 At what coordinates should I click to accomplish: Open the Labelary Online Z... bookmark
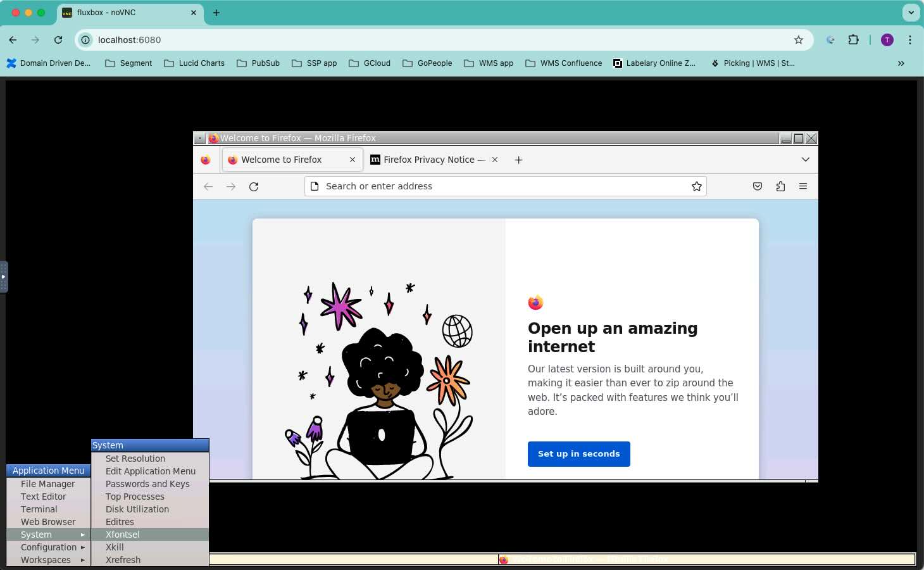[654, 63]
